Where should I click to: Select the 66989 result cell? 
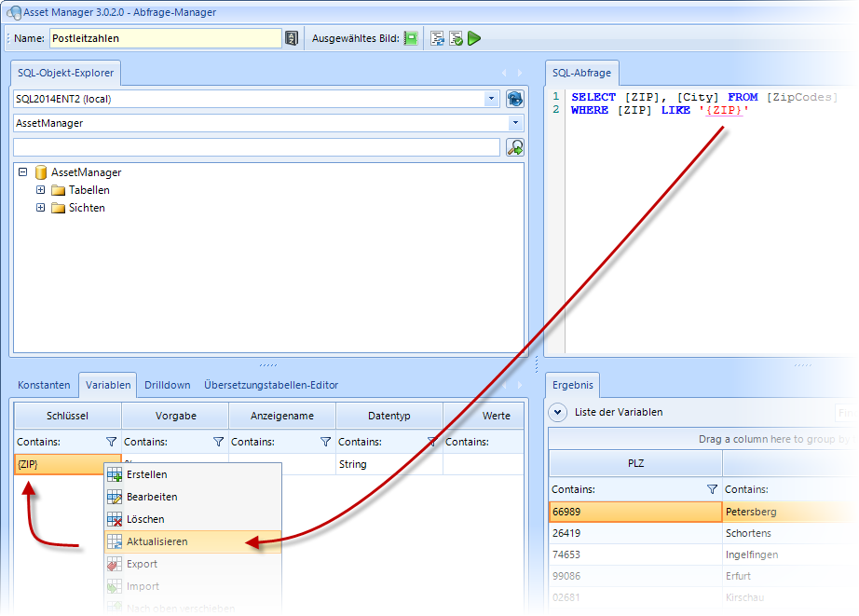(x=635, y=512)
